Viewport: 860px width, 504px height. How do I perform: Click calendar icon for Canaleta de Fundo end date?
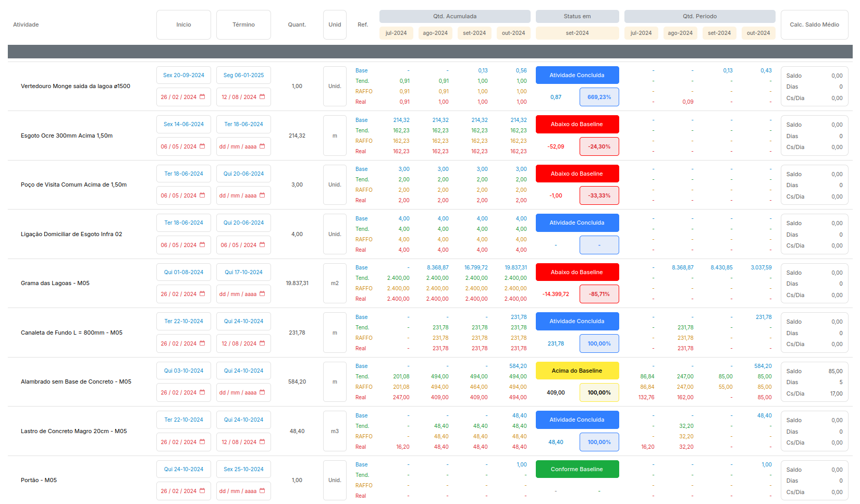(262, 343)
